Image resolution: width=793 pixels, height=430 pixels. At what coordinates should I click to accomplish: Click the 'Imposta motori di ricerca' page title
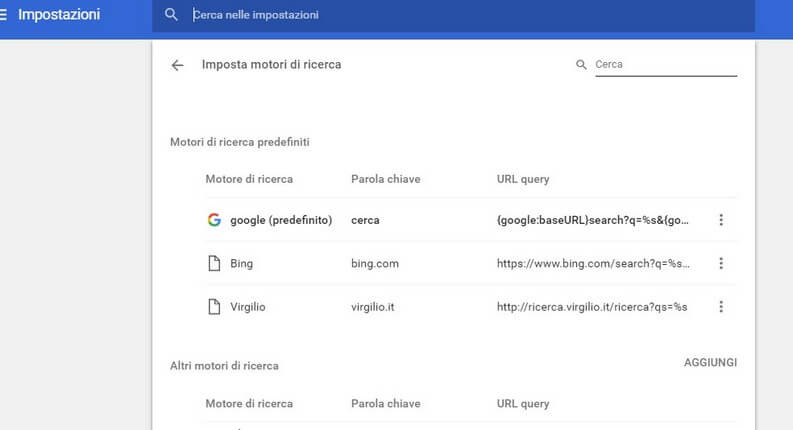coord(272,65)
